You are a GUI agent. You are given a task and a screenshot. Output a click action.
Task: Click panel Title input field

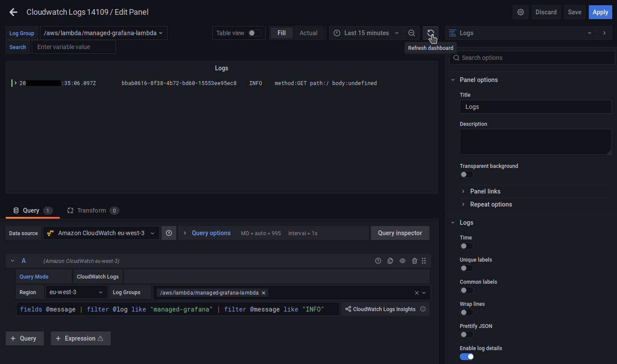click(x=535, y=107)
